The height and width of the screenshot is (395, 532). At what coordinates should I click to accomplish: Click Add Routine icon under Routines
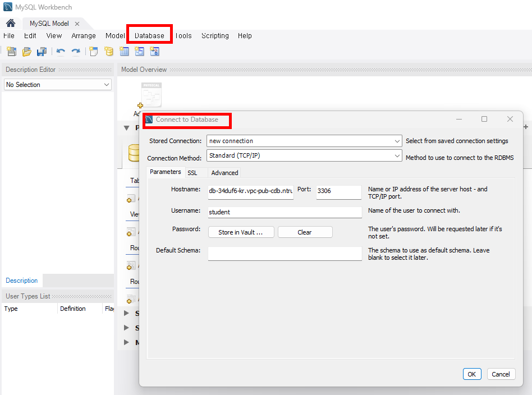point(131,266)
